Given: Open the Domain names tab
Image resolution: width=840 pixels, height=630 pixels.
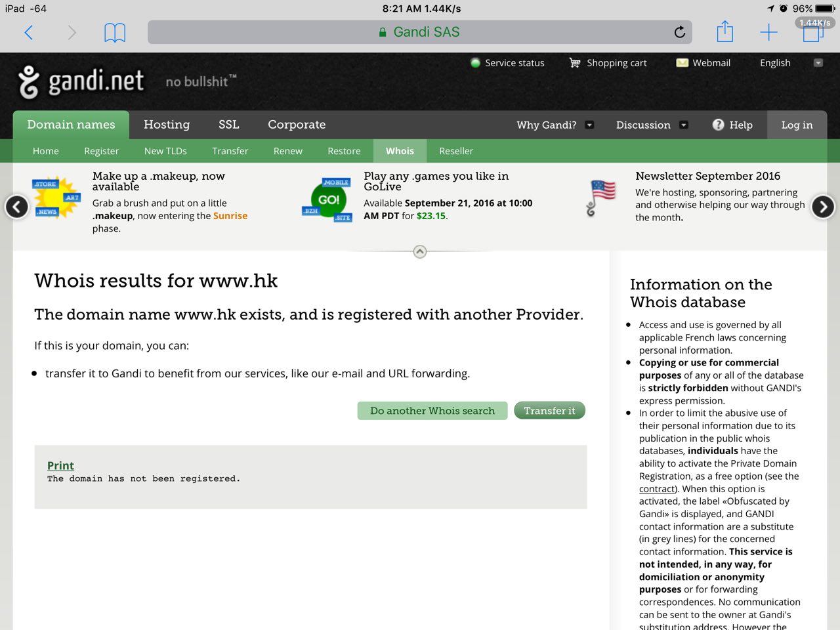Looking at the screenshot, I should coord(71,125).
